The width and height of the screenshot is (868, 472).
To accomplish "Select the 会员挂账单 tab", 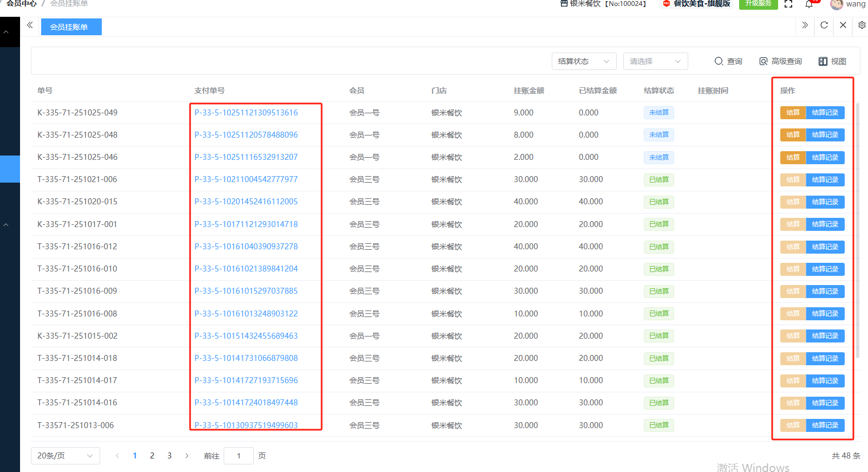I will tap(71, 27).
